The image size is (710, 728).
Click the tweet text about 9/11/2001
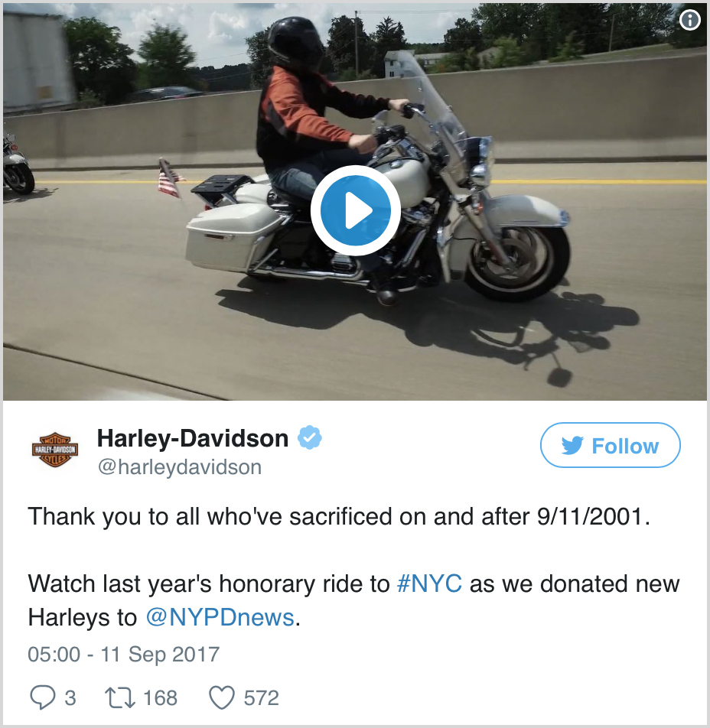(339, 516)
